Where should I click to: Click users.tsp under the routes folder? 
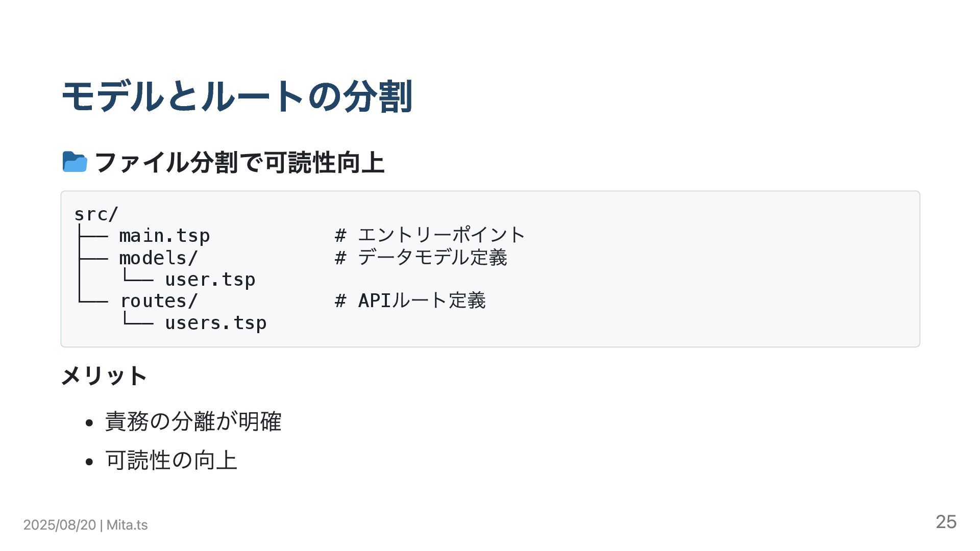pyautogui.click(x=215, y=323)
